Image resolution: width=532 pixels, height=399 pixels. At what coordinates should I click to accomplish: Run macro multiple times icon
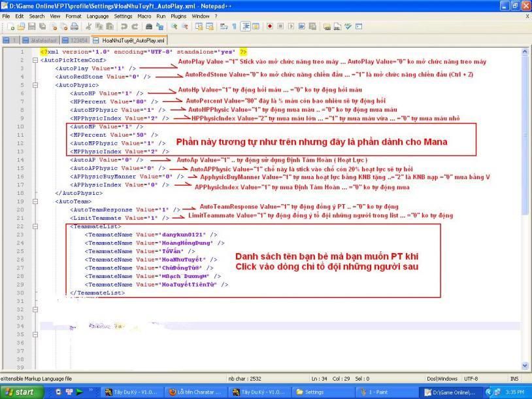click(x=302, y=26)
